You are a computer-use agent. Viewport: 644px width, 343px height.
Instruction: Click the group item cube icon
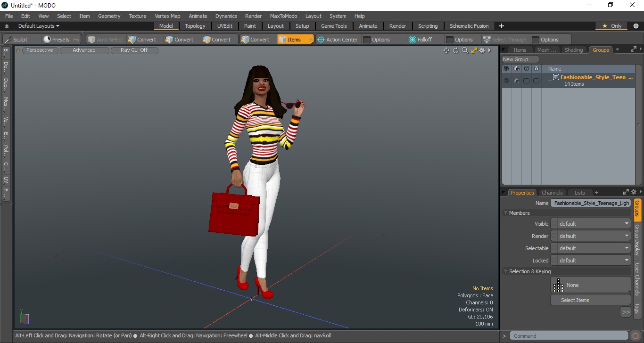pos(556,77)
